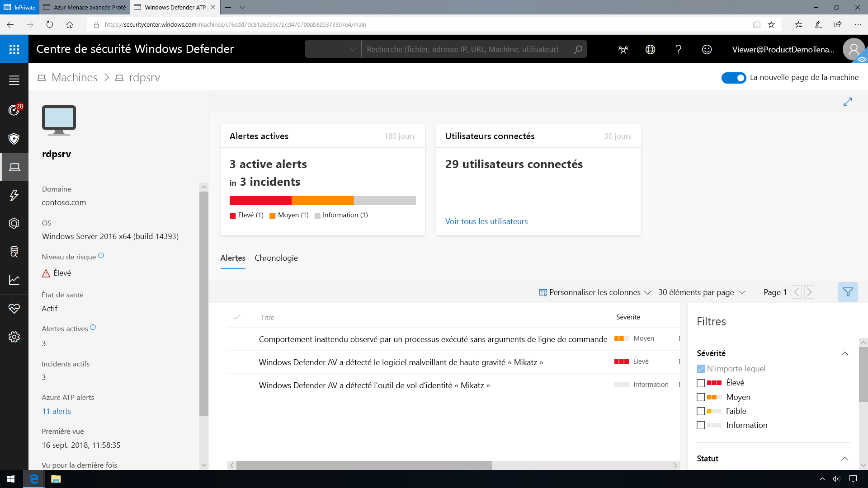
Task: Switch to the Chronologie tab
Action: coord(275,258)
